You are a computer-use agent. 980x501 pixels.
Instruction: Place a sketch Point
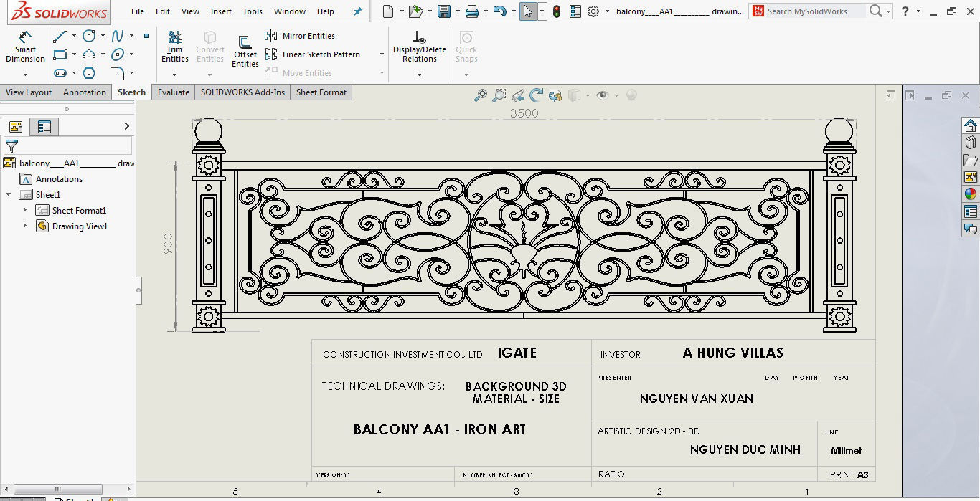pyautogui.click(x=146, y=35)
